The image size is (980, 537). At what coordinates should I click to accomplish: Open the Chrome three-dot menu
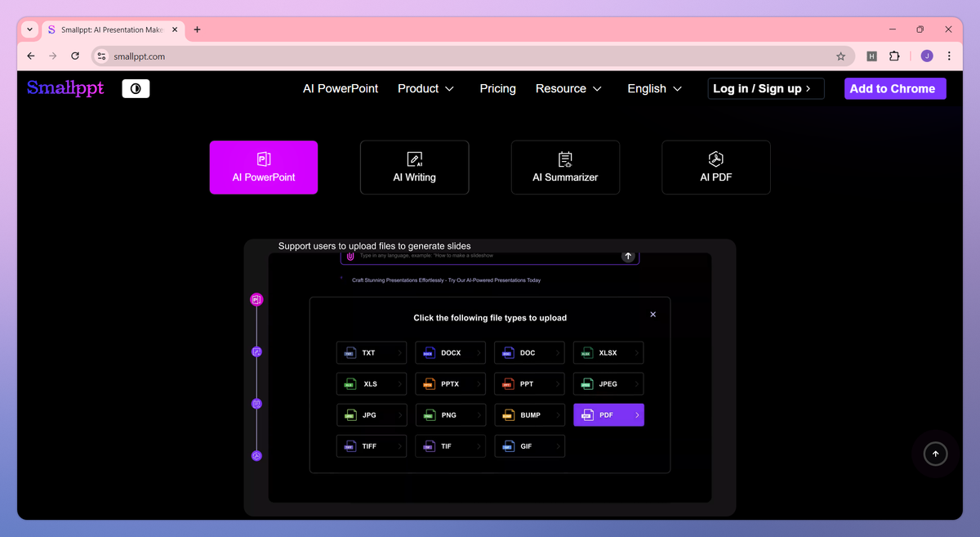pyautogui.click(x=949, y=56)
